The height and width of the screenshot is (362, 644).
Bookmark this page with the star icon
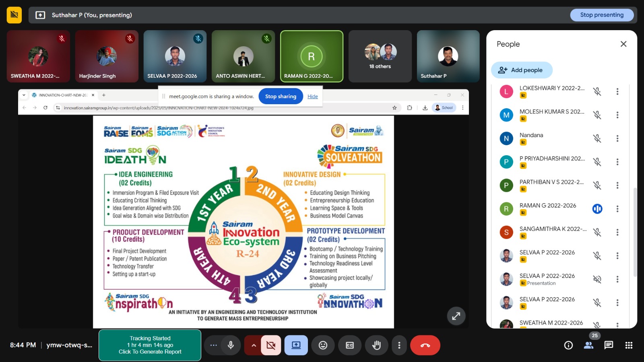[x=394, y=108]
